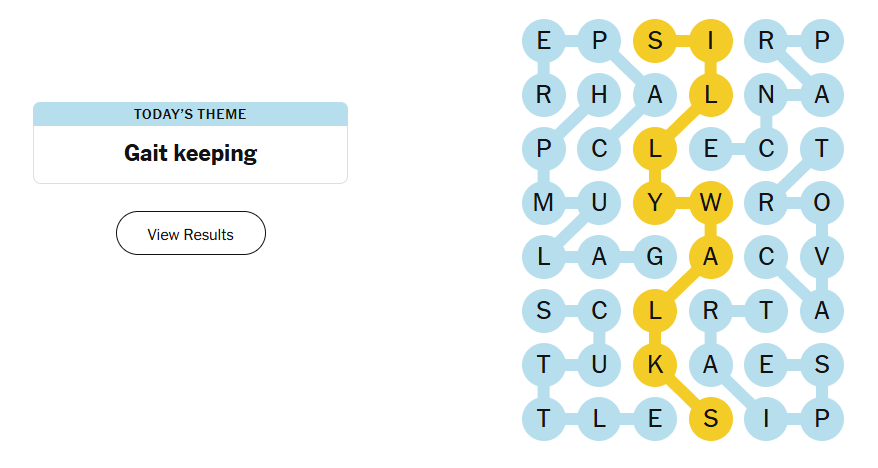Screen dimensions: 878x468
Task: Click the Today's Theme header label
Action: 190,114
